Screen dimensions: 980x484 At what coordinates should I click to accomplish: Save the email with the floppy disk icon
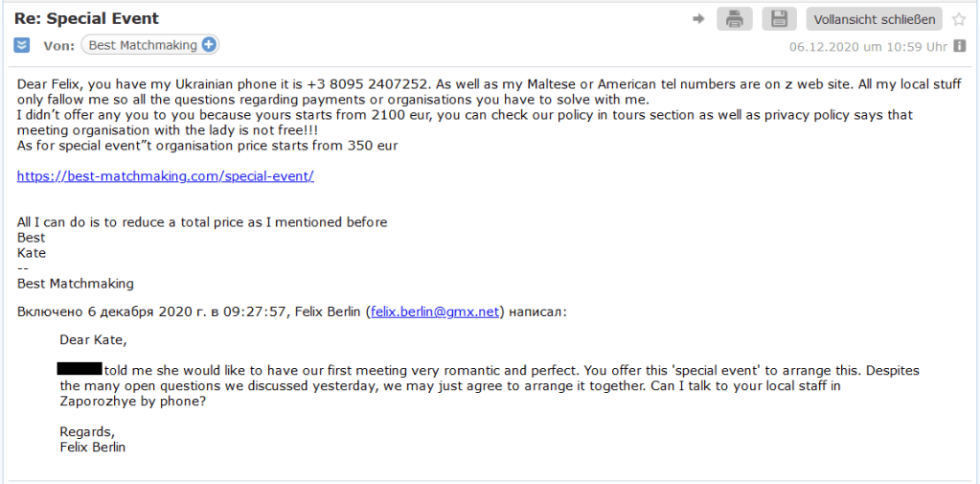point(779,18)
